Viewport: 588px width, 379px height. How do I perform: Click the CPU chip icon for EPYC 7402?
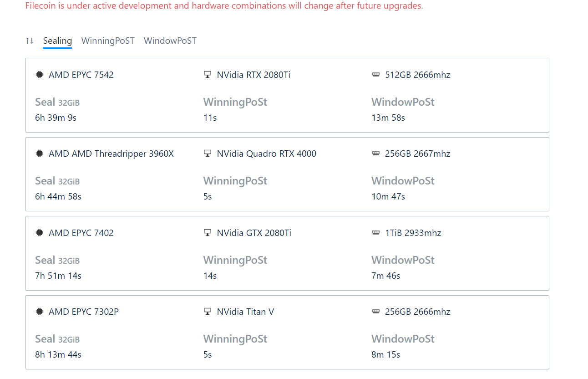pos(40,233)
